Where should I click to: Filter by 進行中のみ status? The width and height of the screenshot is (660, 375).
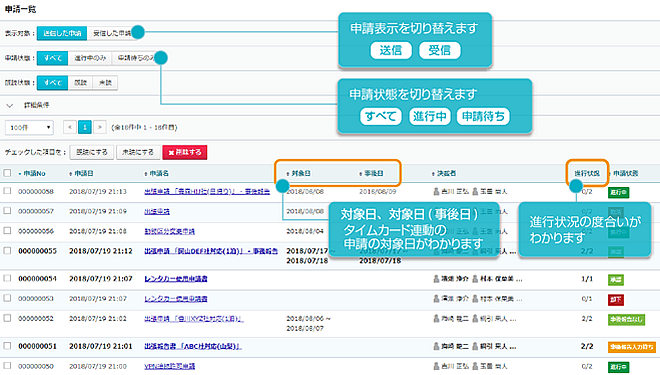pyautogui.click(x=90, y=58)
